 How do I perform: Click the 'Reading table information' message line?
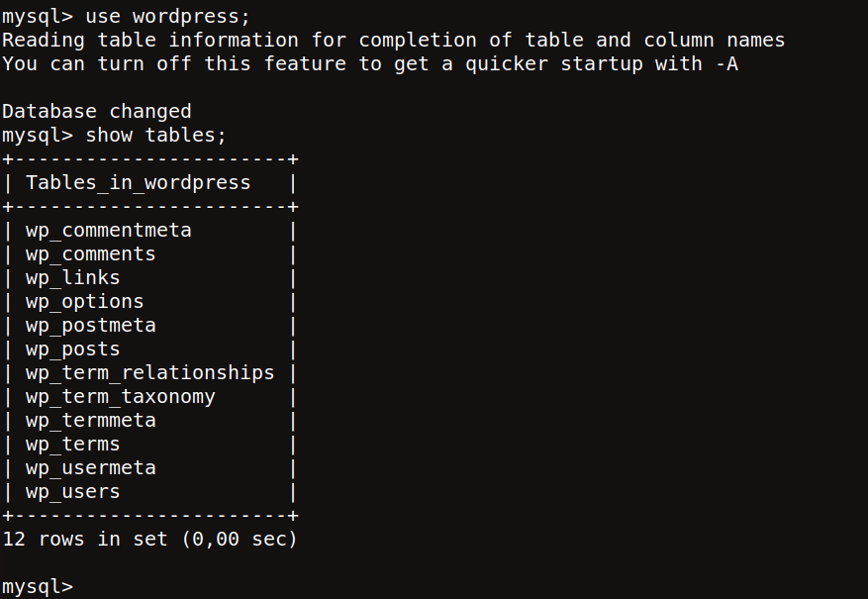394,41
